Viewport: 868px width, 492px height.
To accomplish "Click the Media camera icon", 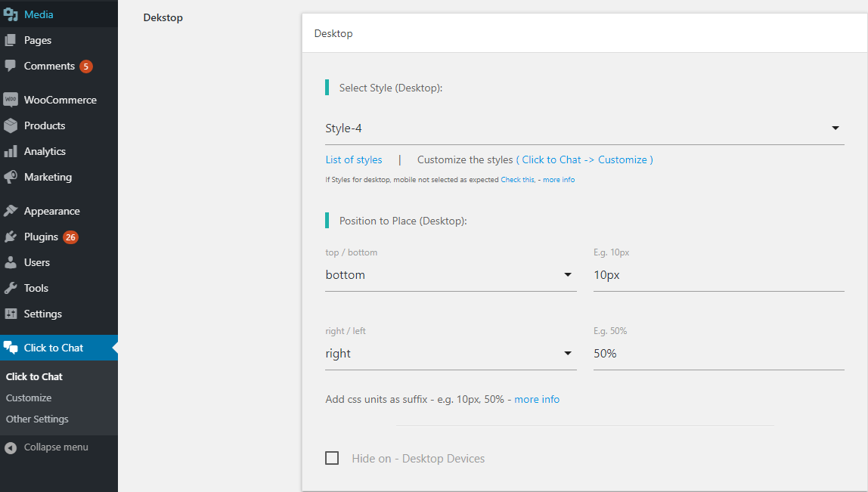I will (x=11, y=14).
